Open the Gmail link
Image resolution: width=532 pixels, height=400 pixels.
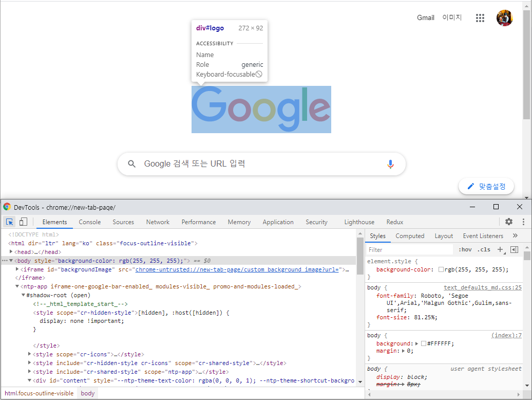click(426, 17)
